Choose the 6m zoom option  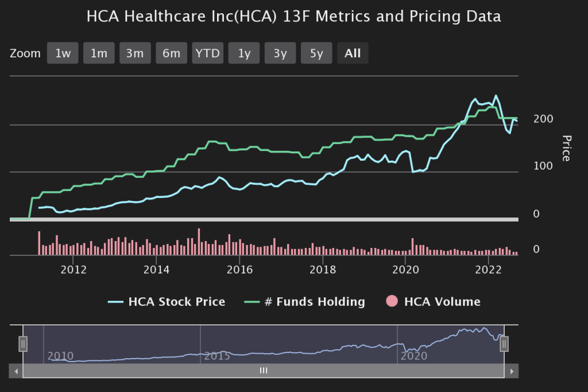coord(171,53)
